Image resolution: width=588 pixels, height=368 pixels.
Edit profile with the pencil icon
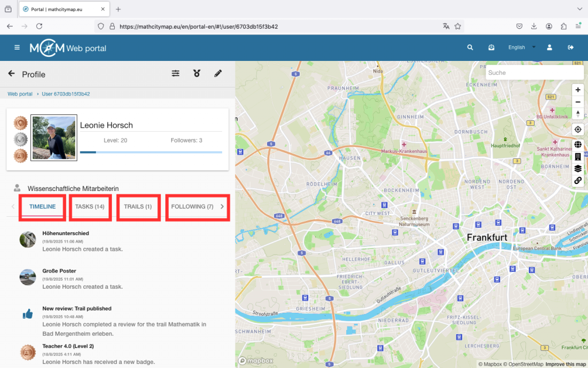[x=218, y=74]
